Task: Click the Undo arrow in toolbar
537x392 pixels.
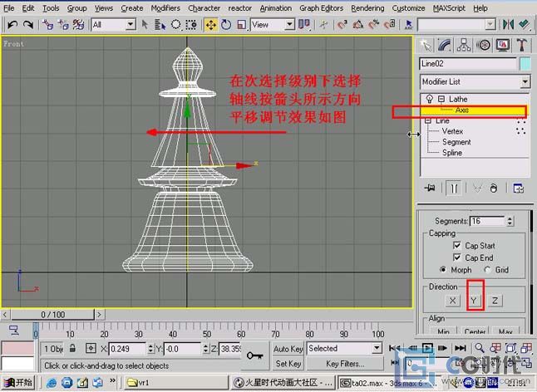Action: point(12,25)
